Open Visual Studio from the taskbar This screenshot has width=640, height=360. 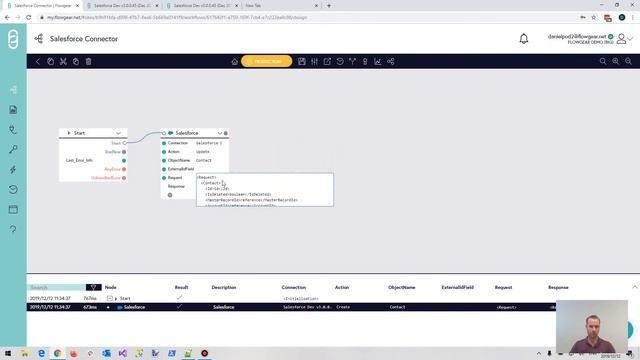pos(122,353)
